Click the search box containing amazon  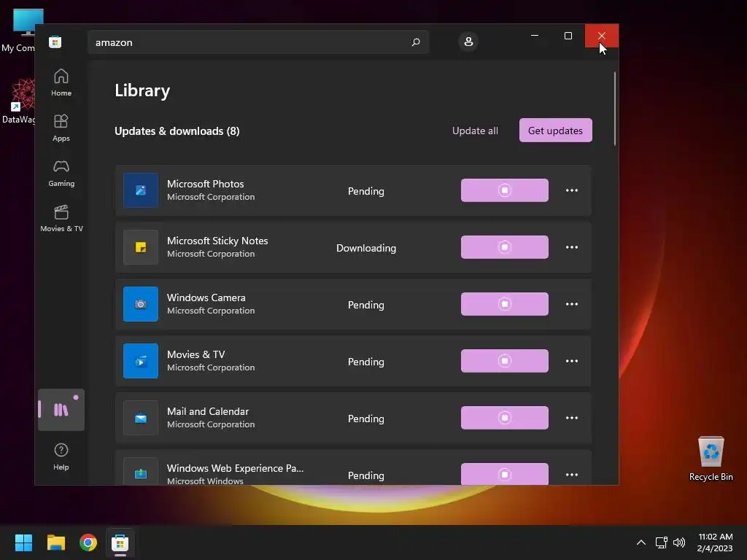coord(258,42)
